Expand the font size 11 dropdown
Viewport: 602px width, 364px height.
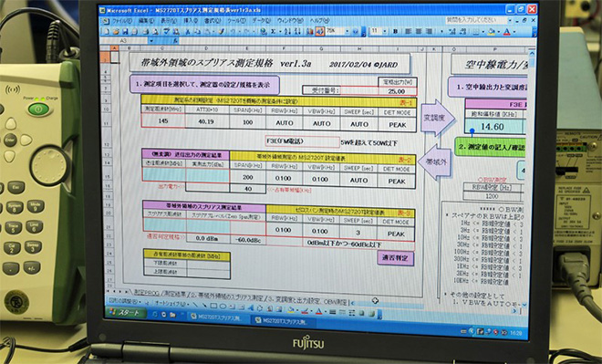[x=385, y=31]
